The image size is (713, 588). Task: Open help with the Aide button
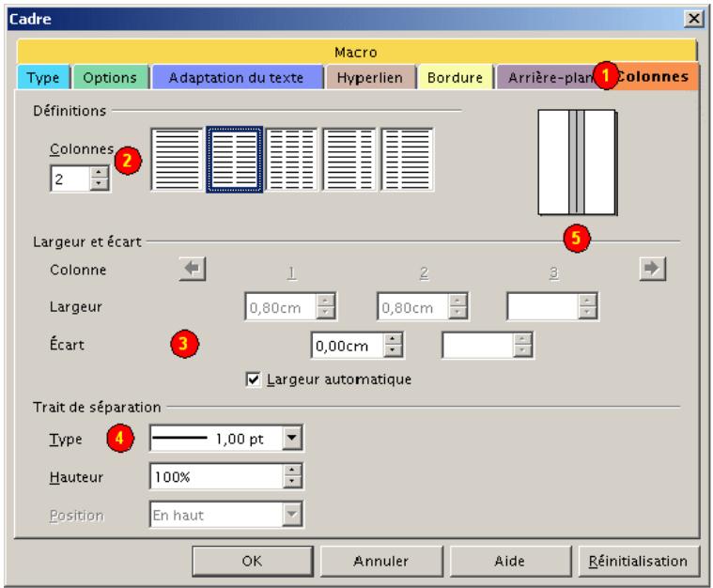[x=510, y=561]
